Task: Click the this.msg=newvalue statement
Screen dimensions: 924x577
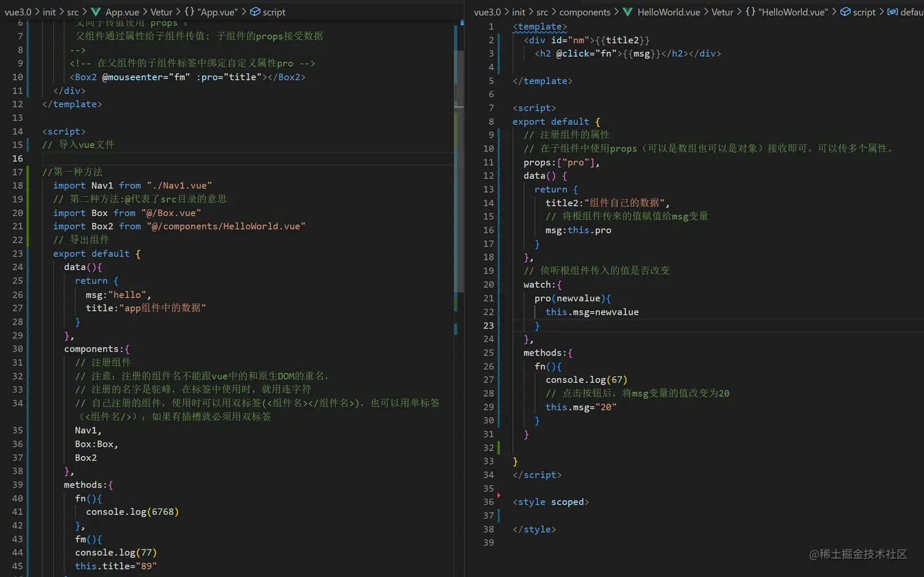Action: [592, 312]
